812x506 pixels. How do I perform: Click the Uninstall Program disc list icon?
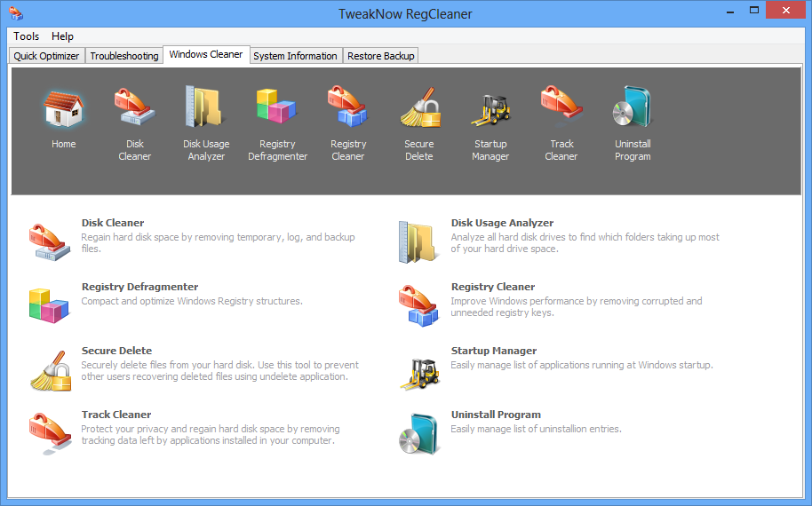tap(419, 433)
